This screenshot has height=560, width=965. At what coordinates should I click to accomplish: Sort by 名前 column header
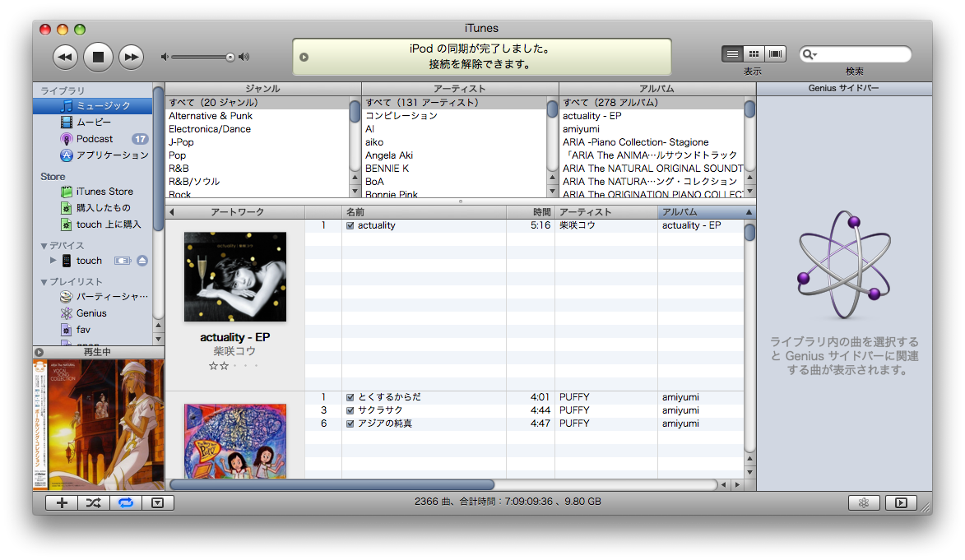[424, 212]
